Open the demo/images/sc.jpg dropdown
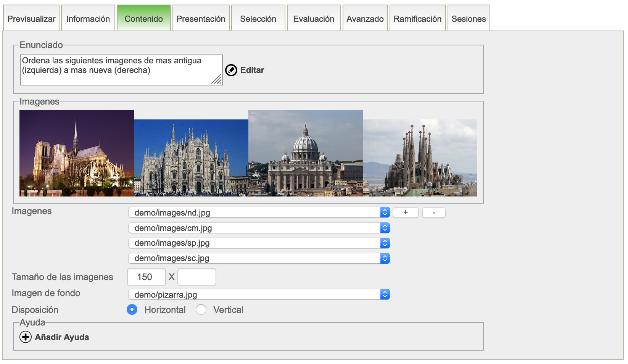This screenshot has height=364, width=628. pos(259,258)
